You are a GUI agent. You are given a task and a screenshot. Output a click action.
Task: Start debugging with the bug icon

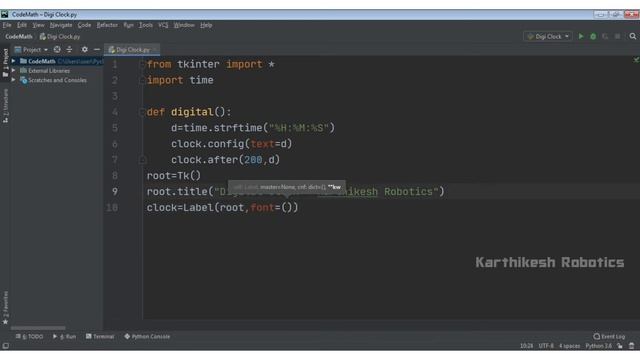tap(593, 36)
